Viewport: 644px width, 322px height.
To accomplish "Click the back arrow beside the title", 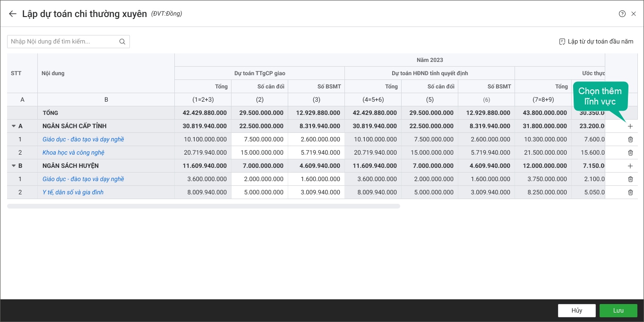I will click(13, 14).
